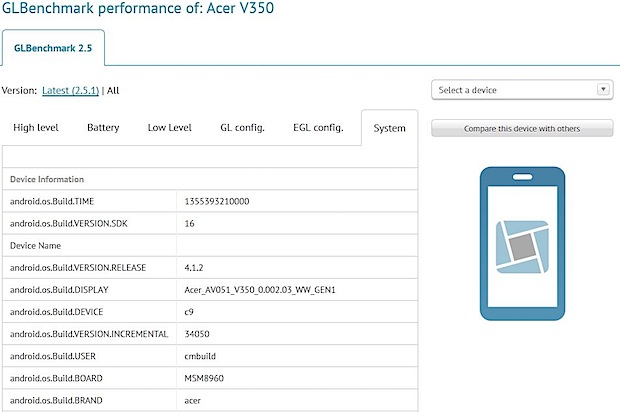The image size is (620, 412).
Task: Click the GLBenchmark logo inside phone screen
Action: coord(521,247)
